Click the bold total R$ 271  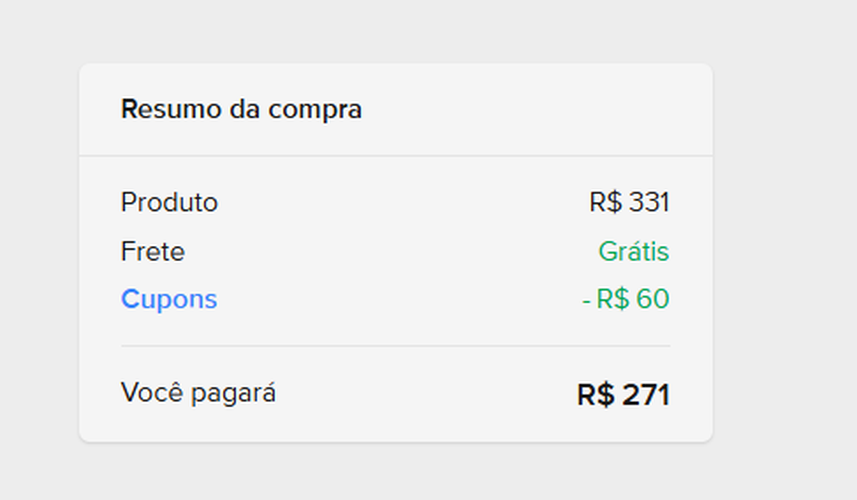(623, 395)
